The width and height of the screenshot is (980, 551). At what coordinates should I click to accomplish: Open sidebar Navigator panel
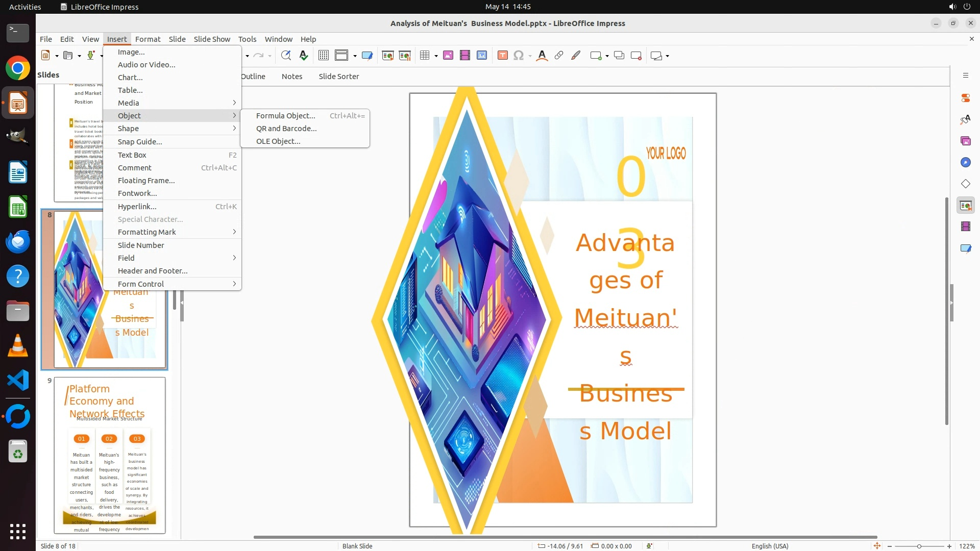(965, 162)
